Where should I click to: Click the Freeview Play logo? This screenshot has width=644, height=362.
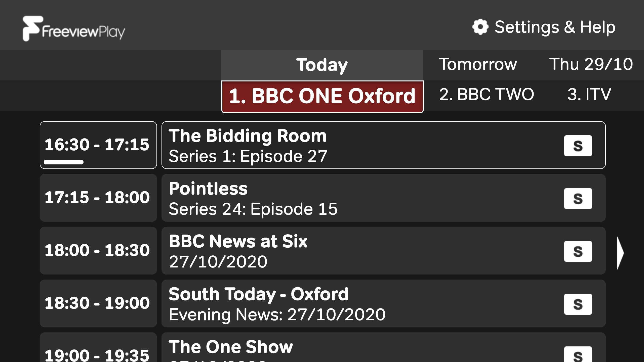73,29
